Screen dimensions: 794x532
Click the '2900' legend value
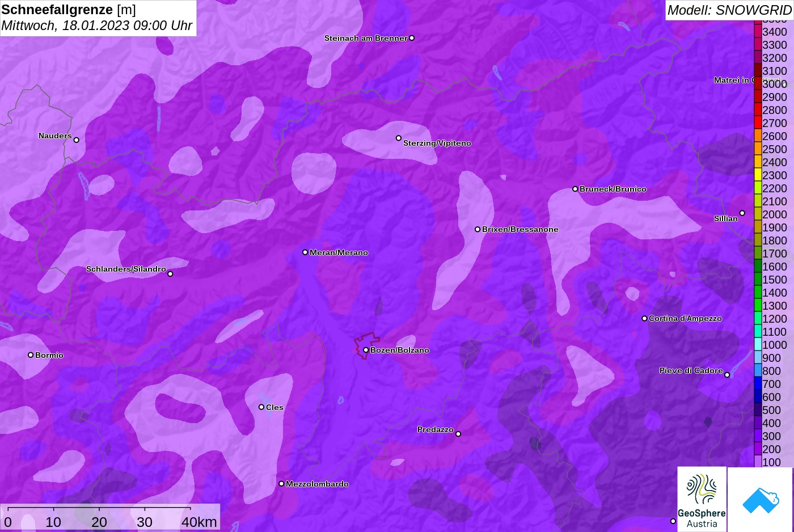[x=775, y=97]
